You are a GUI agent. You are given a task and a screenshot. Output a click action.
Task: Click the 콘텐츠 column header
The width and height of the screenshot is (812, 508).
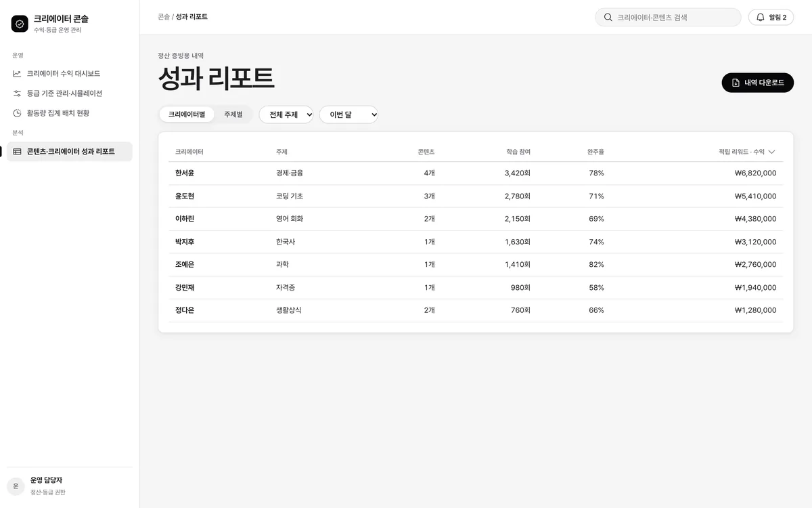[x=426, y=152]
